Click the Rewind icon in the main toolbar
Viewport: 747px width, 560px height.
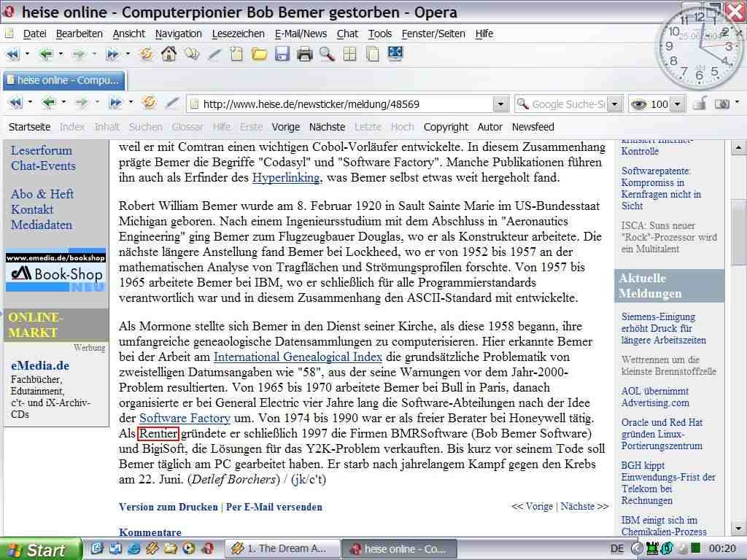pos(13,54)
